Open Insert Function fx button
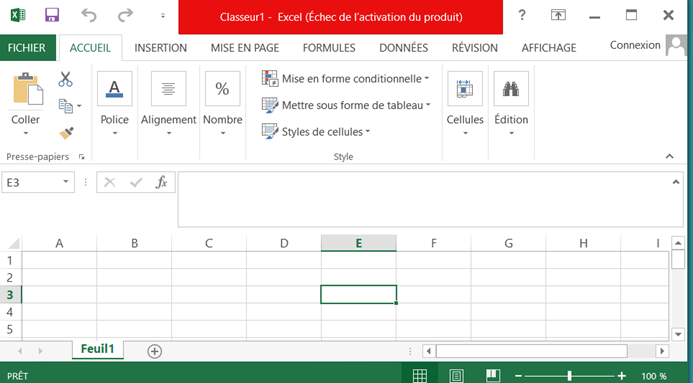Viewport: 693px width, 383px height. tap(161, 182)
